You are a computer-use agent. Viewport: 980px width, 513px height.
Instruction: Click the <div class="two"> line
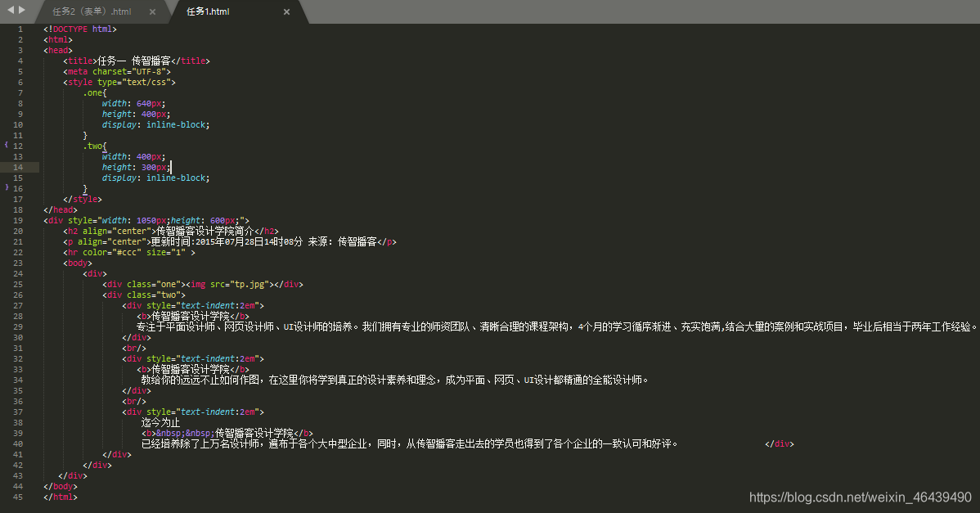[144, 295]
